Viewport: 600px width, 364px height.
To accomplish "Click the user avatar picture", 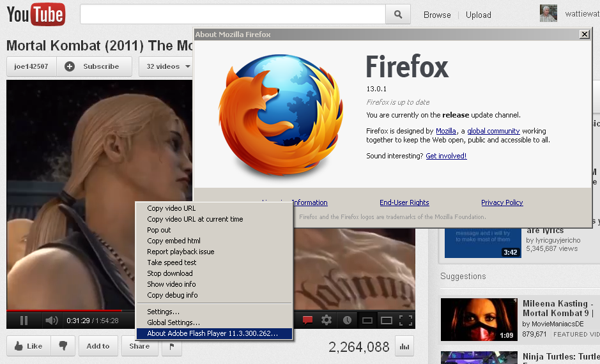I will pyautogui.click(x=548, y=13).
